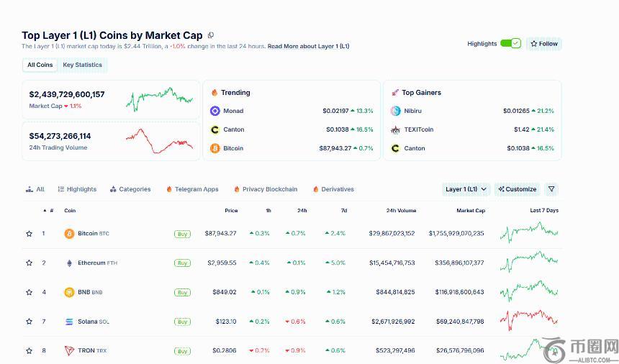Open Read More about Layer 1 link
The width and height of the screenshot is (619, 364).
click(308, 46)
